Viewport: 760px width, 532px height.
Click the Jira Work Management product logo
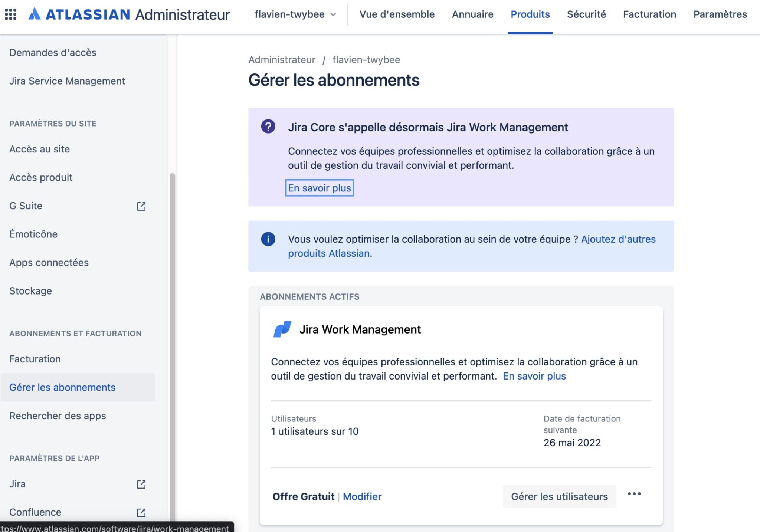[282, 329]
